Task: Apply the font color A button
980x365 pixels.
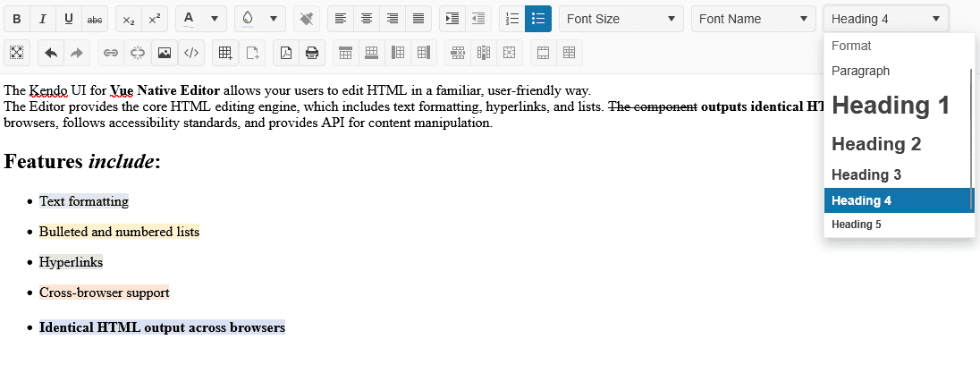Action: [189, 19]
